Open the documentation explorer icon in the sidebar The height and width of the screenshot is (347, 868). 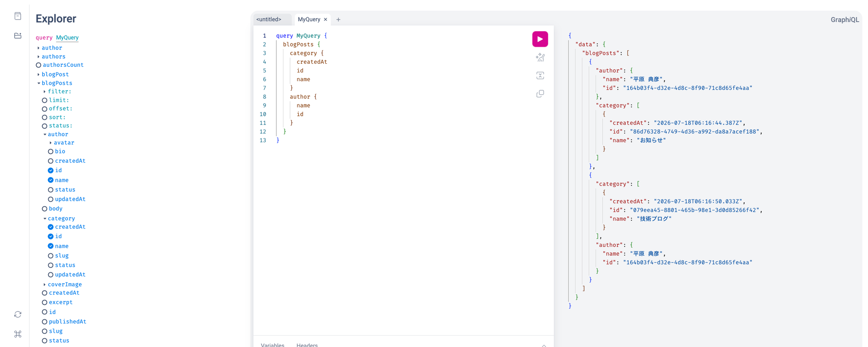pos(18,16)
